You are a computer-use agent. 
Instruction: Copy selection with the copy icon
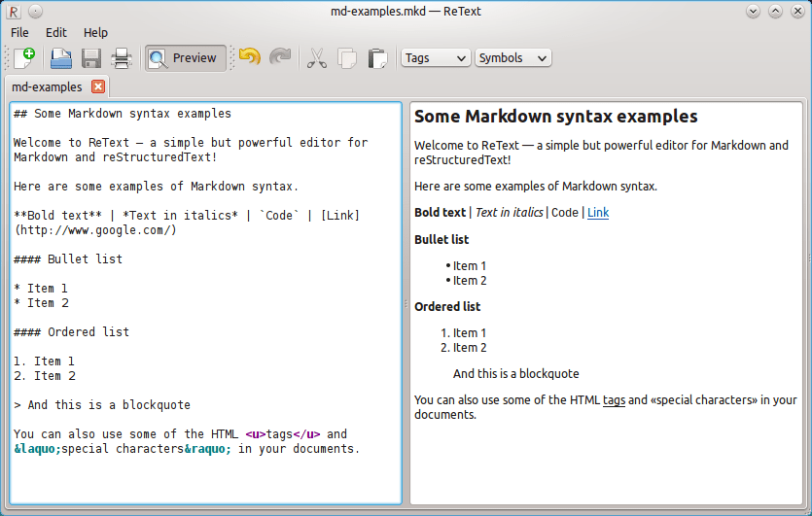pyautogui.click(x=347, y=58)
